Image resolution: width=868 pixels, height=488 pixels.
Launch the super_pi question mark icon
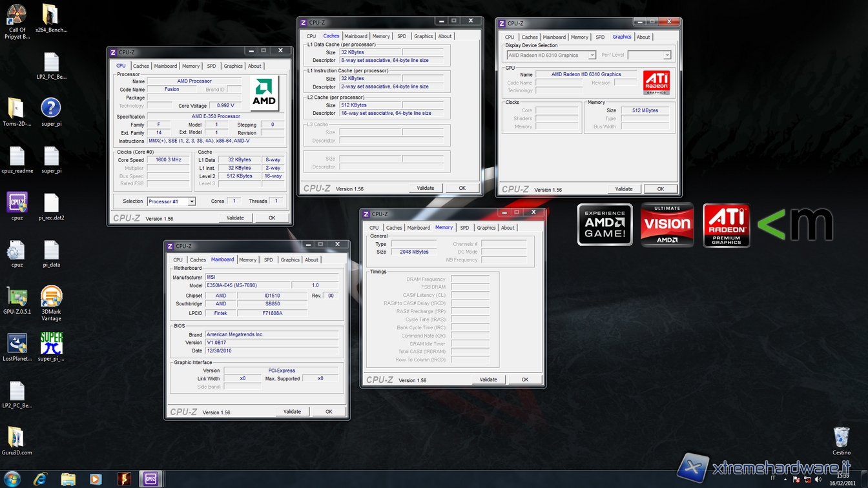pos(51,108)
